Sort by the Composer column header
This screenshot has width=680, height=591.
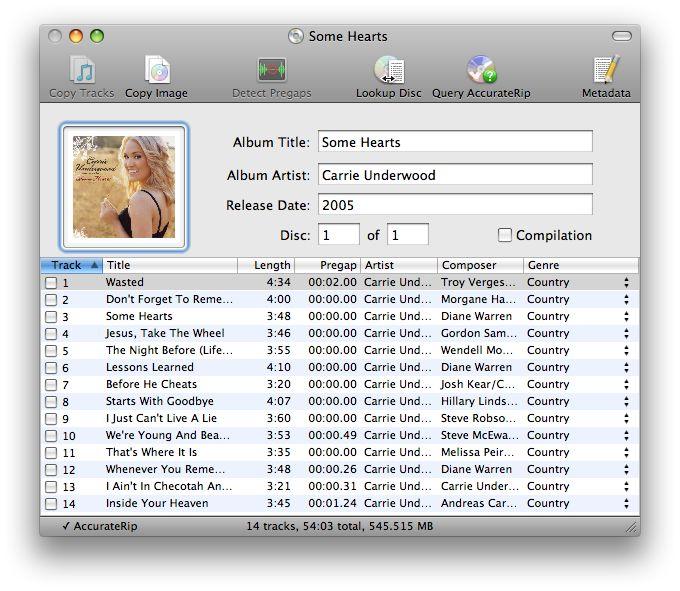point(481,265)
